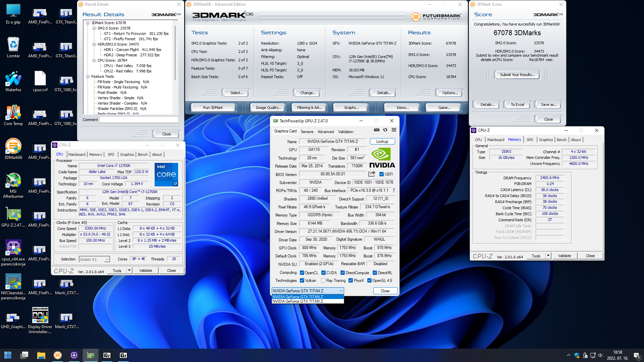
Task: Collapse the SM2.0 Score tree node
Action: (x=94, y=28)
